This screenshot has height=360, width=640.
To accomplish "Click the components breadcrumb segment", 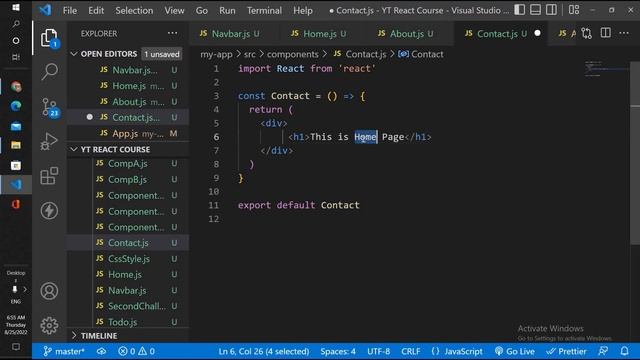I will click(x=293, y=54).
